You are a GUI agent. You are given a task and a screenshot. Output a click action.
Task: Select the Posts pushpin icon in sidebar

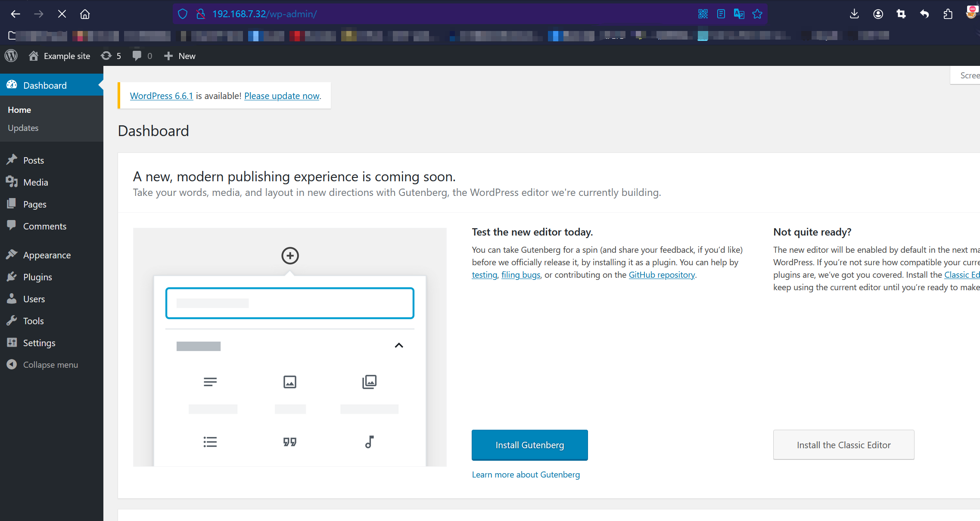(x=12, y=160)
